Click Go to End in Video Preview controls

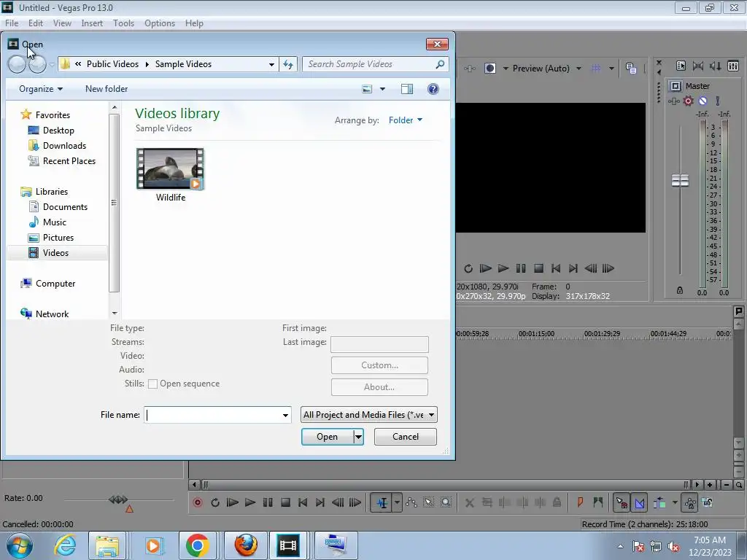tap(573, 268)
